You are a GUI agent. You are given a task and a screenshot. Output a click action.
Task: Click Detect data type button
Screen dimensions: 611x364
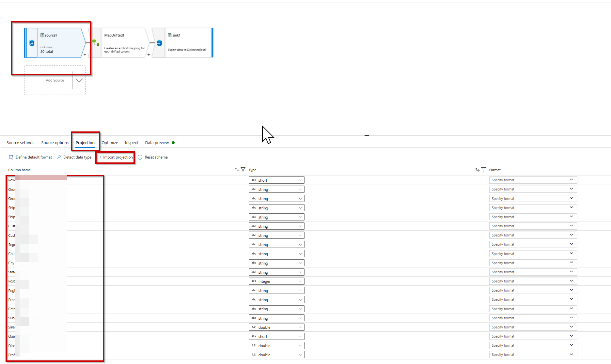tap(74, 157)
